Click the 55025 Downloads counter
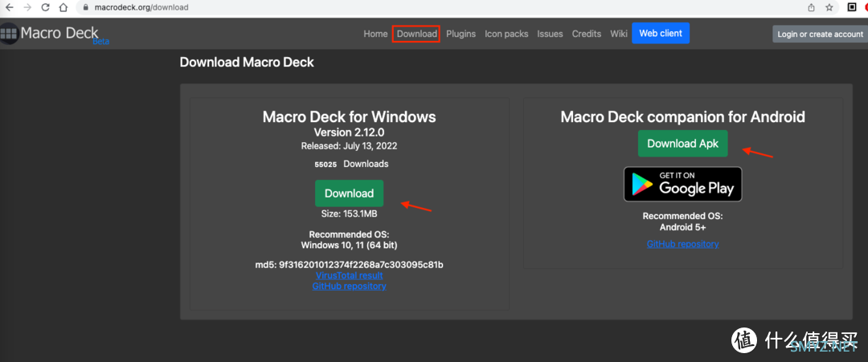 (x=351, y=164)
